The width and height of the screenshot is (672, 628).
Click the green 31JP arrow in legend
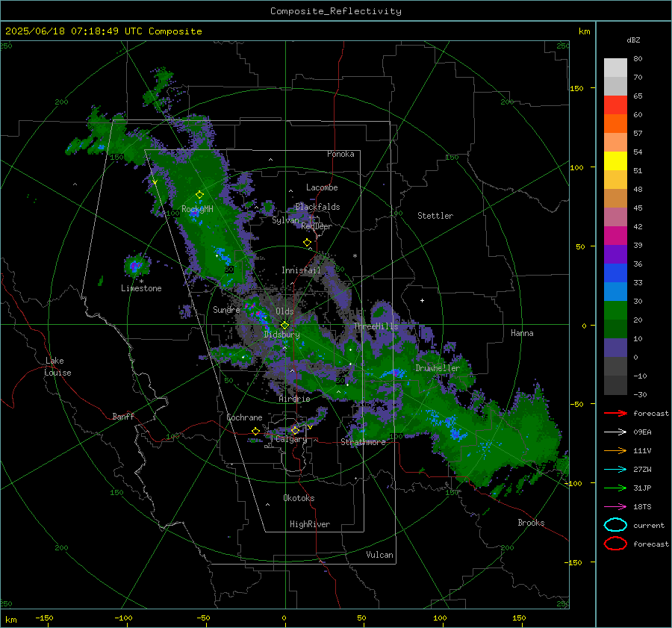point(615,488)
